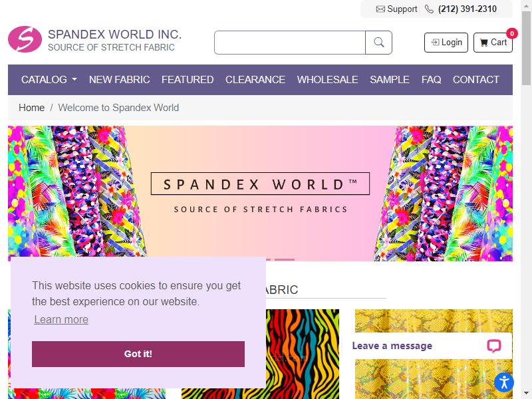Click Got it! to accept cookies
The width and height of the screenshot is (532, 399).
tap(138, 354)
